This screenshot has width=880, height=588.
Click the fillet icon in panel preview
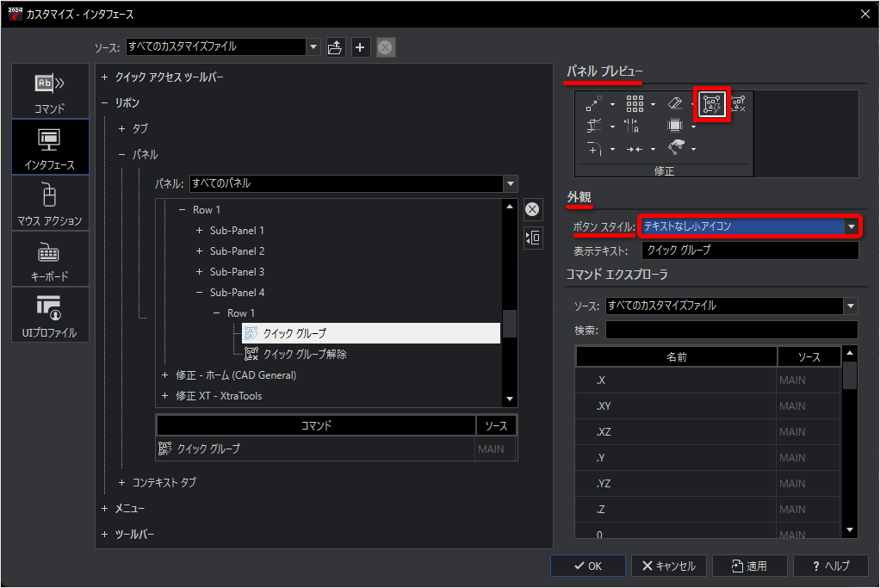pos(595,148)
